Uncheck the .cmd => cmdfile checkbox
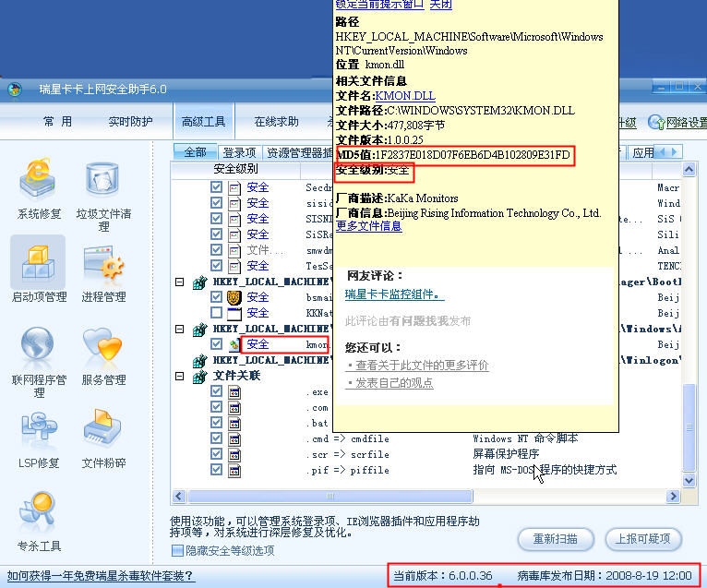The image size is (707, 588). point(216,438)
